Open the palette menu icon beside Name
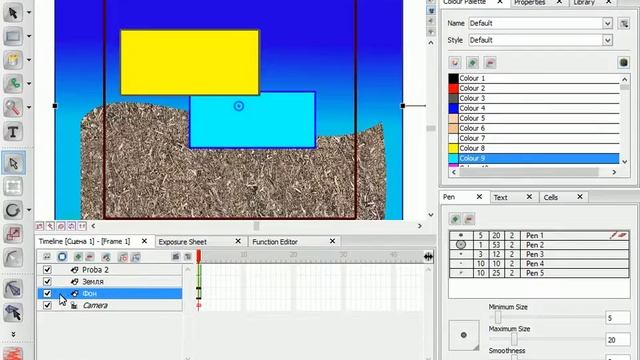The image size is (640, 360). pos(624,23)
